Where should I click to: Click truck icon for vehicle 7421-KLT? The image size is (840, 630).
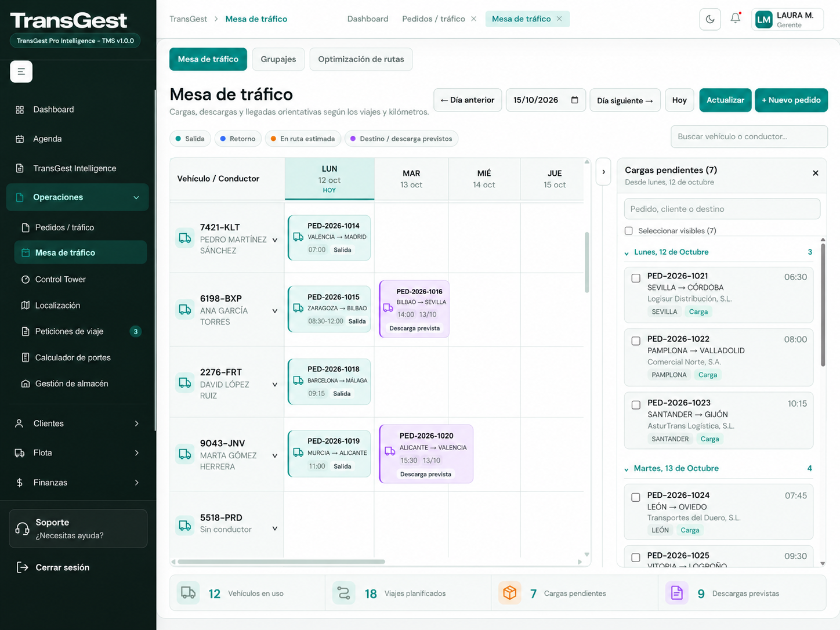185,238
